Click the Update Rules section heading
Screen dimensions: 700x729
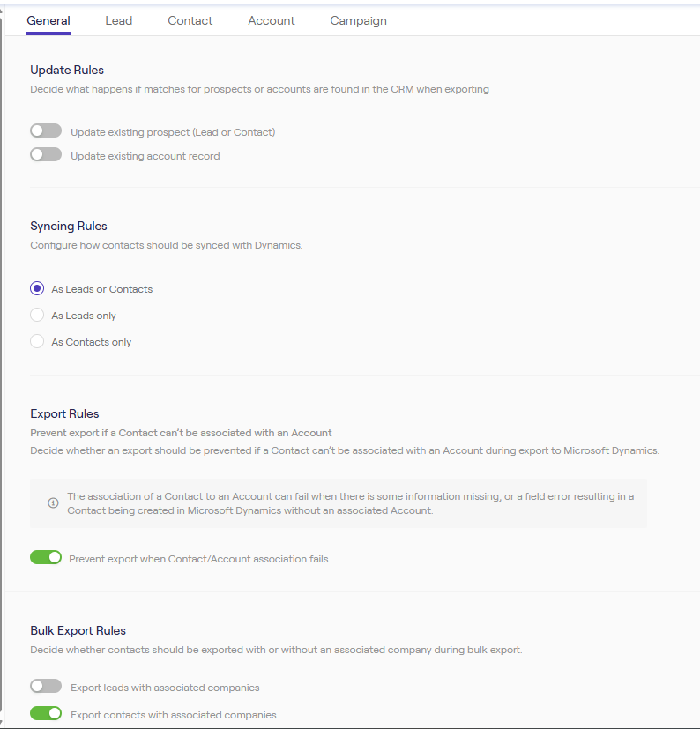(x=67, y=70)
